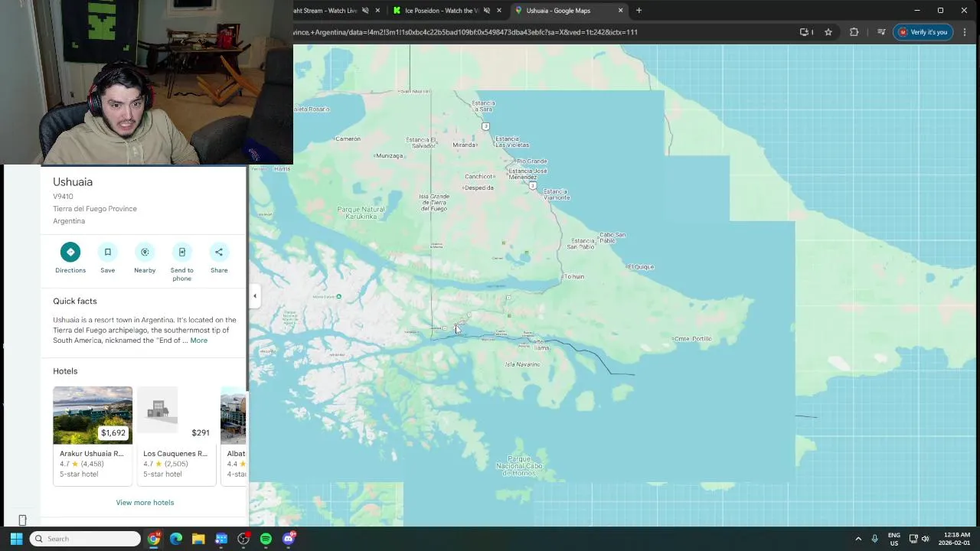Switch the ENG US input language

point(894,539)
